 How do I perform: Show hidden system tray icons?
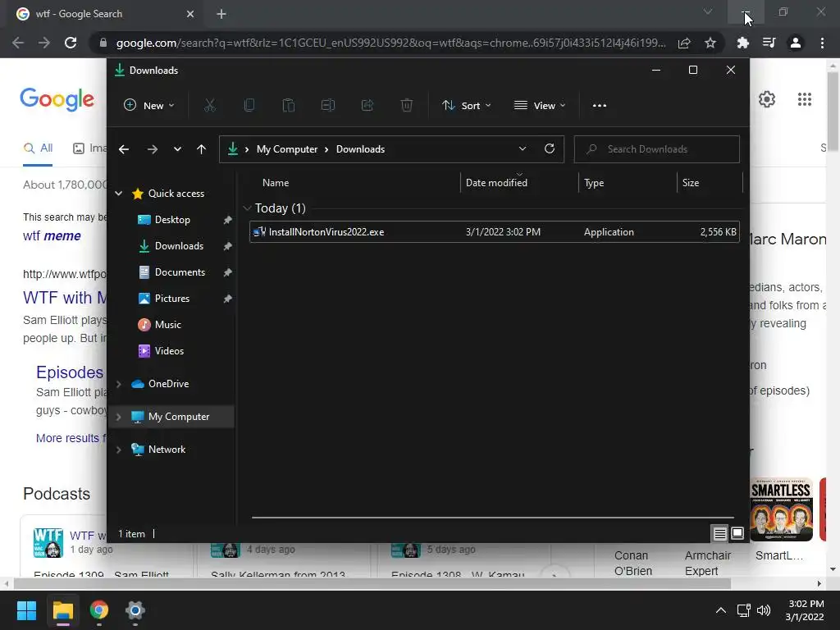point(721,610)
